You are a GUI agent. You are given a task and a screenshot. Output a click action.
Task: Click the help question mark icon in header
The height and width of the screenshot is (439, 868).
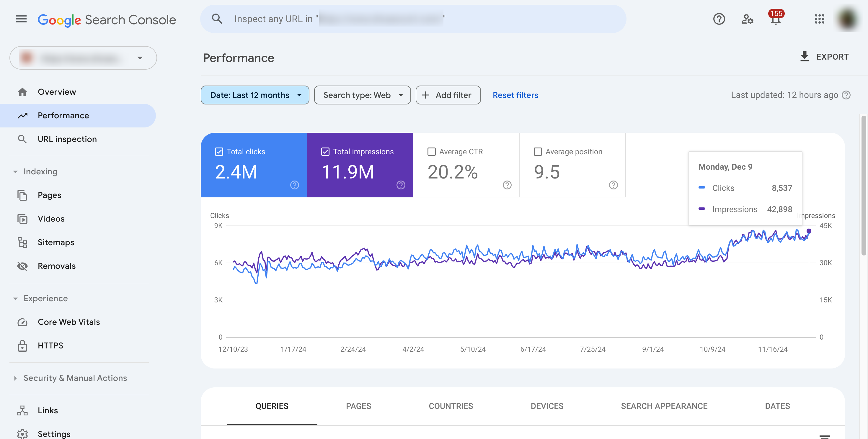click(x=719, y=19)
